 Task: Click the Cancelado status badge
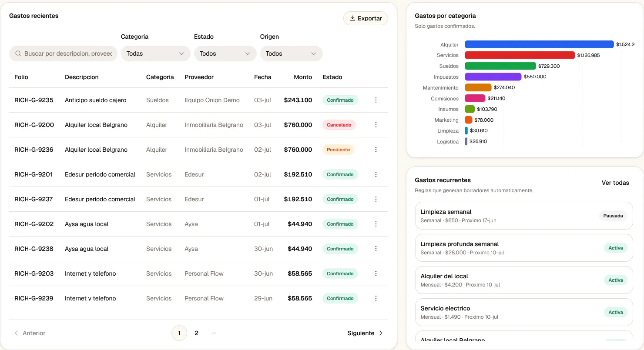tap(339, 125)
